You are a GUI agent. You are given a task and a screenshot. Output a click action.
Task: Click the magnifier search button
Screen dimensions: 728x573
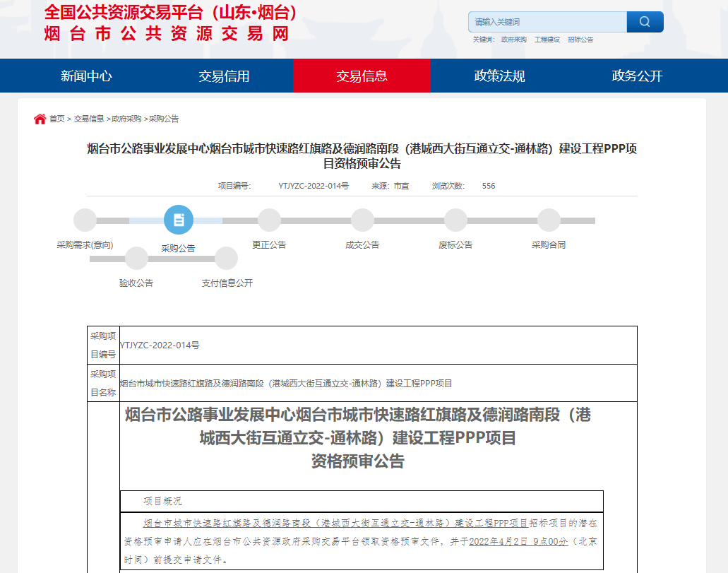(645, 22)
